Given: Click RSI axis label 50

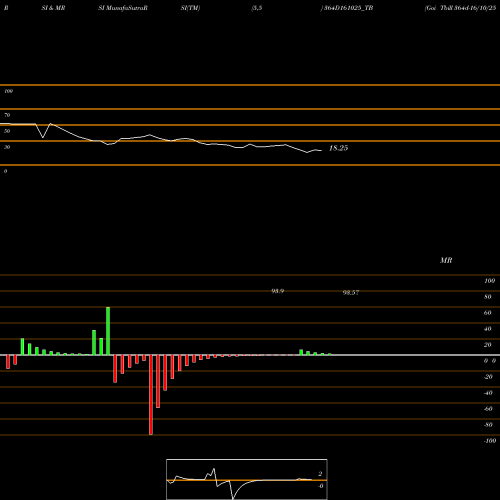Looking at the screenshot, I should (x=7, y=131).
